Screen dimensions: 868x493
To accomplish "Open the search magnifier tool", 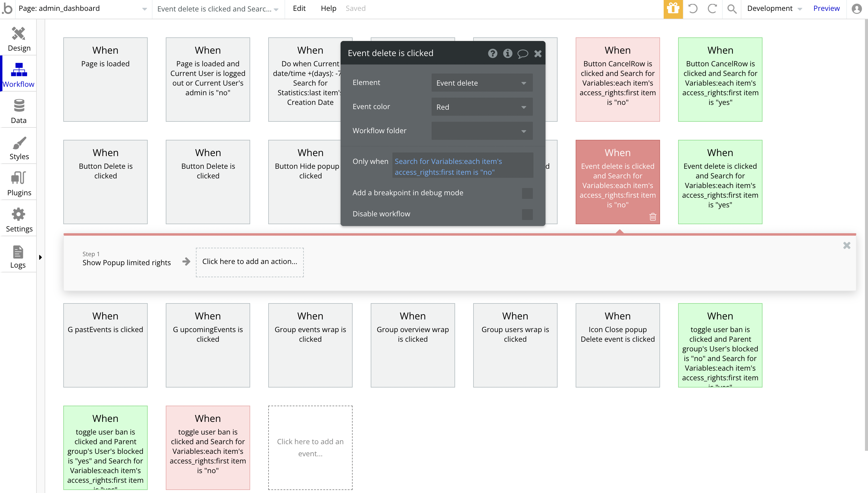I will 731,9.
